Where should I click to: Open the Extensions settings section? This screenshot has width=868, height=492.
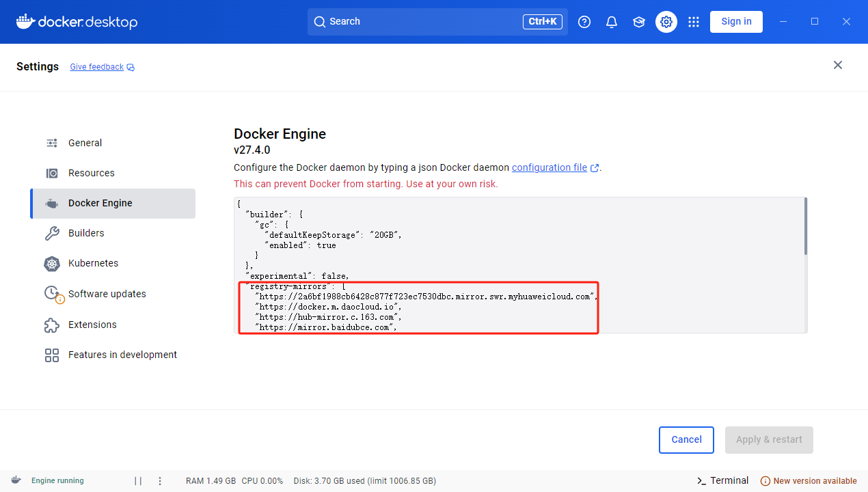(113, 325)
